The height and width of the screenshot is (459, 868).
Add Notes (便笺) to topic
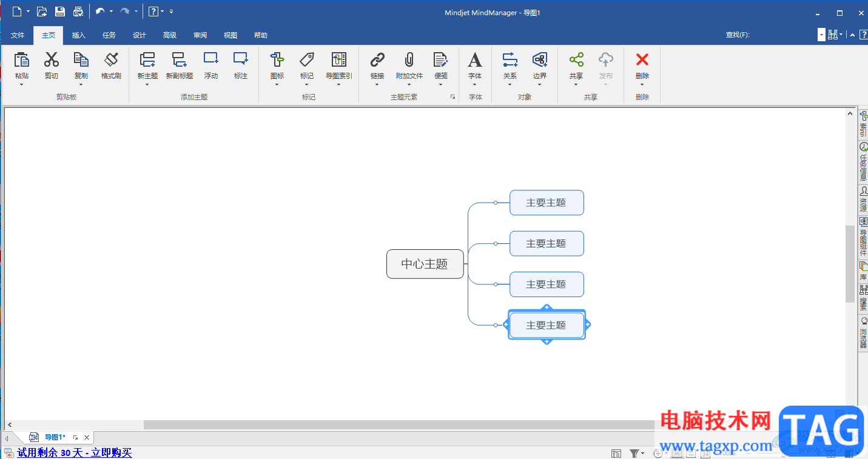pyautogui.click(x=441, y=59)
